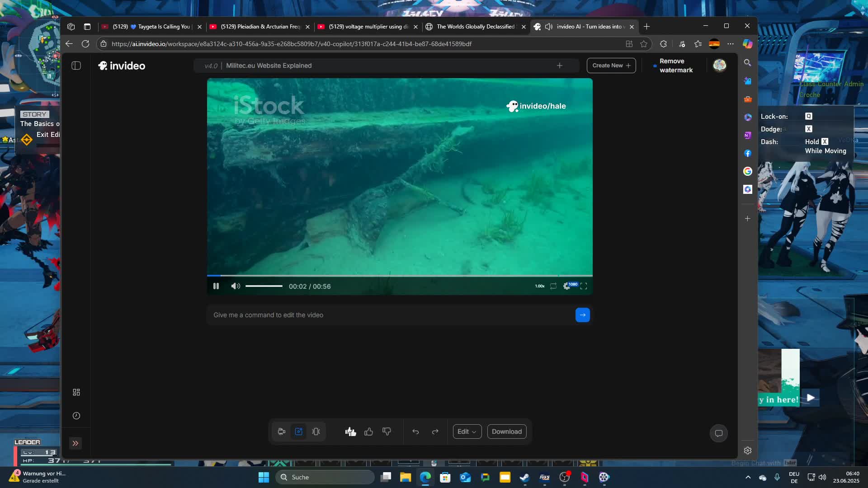
Task: Click the Create New button
Action: tap(611, 66)
